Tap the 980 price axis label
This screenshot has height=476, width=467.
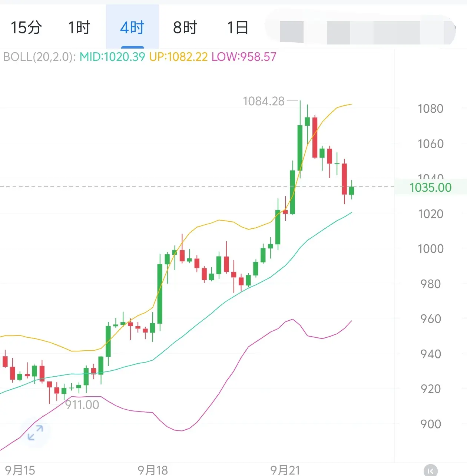430,284
